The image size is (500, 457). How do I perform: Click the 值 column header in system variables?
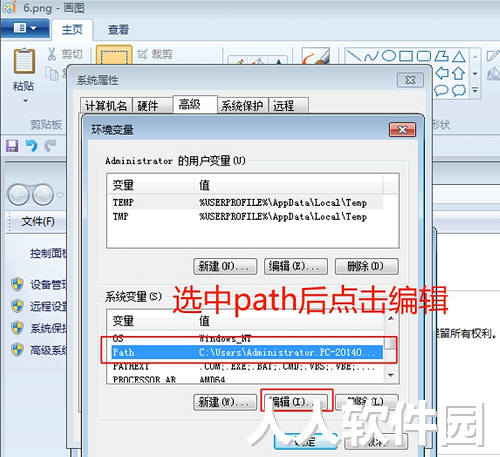point(289,321)
